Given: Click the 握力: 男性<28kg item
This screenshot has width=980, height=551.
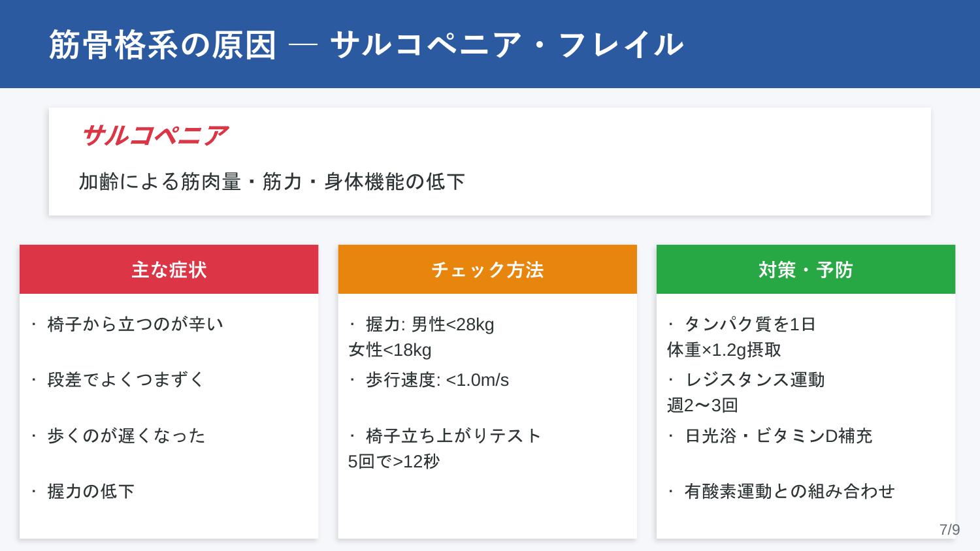Looking at the screenshot, I should pyautogui.click(x=430, y=324).
